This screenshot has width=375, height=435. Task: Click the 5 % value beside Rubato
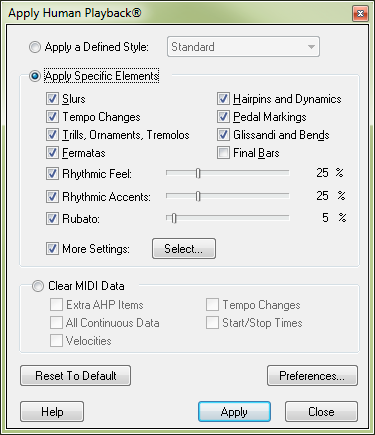point(334,218)
